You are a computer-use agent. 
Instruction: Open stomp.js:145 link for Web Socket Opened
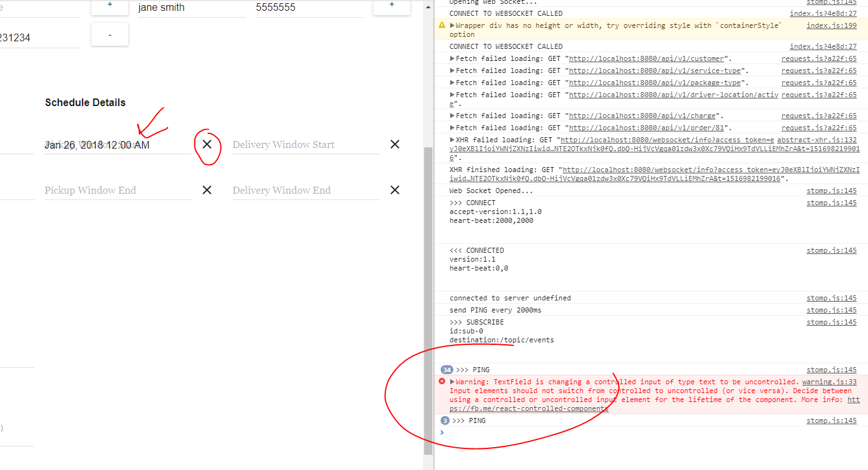832,191
